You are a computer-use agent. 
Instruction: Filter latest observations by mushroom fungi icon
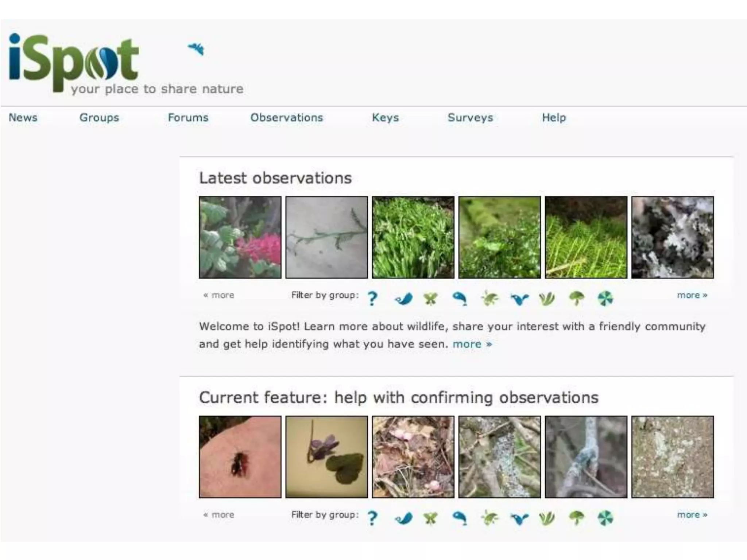tap(576, 298)
